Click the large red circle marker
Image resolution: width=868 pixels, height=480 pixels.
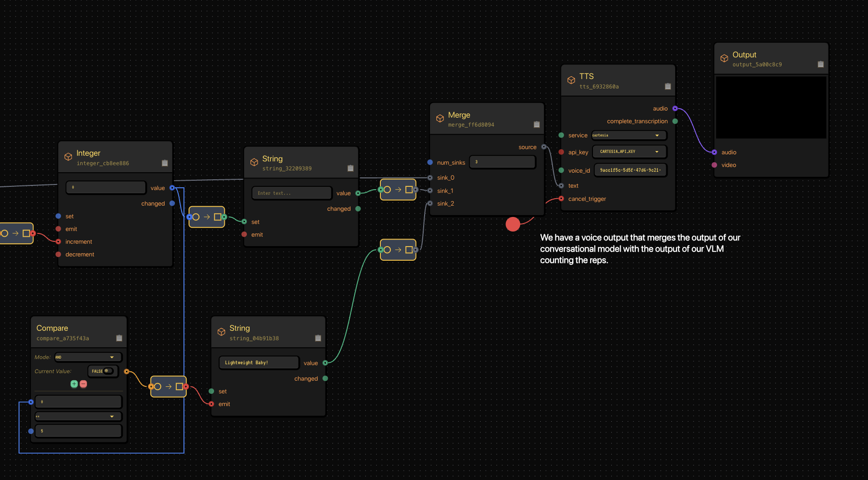(x=513, y=224)
